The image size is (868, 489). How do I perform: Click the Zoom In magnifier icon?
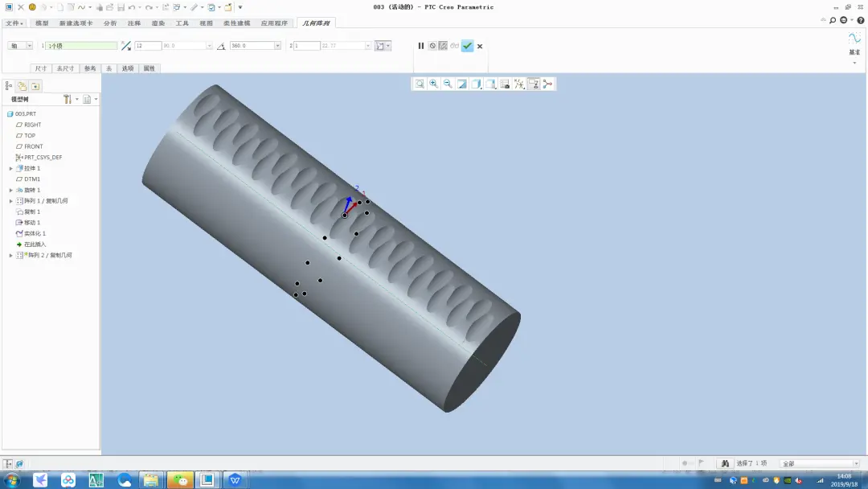coord(433,84)
